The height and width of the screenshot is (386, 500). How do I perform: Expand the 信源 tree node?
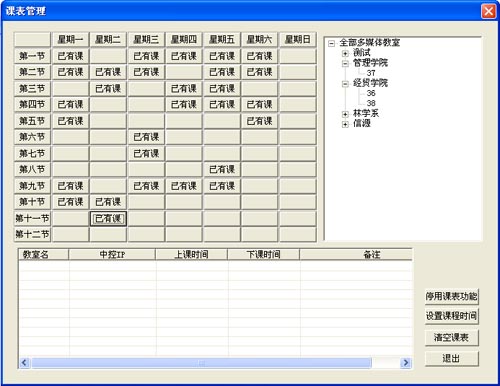pyautogui.click(x=345, y=124)
